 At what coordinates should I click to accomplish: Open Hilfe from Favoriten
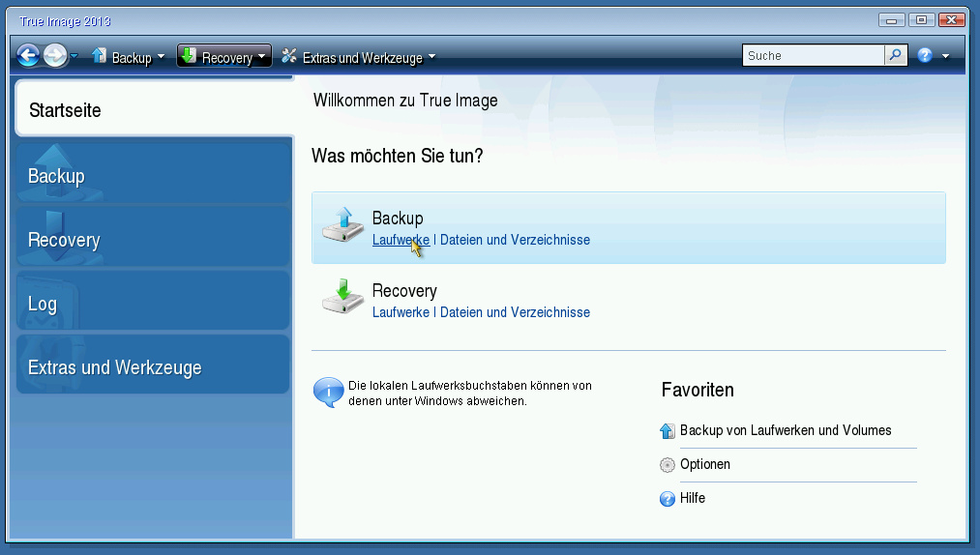[693, 498]
